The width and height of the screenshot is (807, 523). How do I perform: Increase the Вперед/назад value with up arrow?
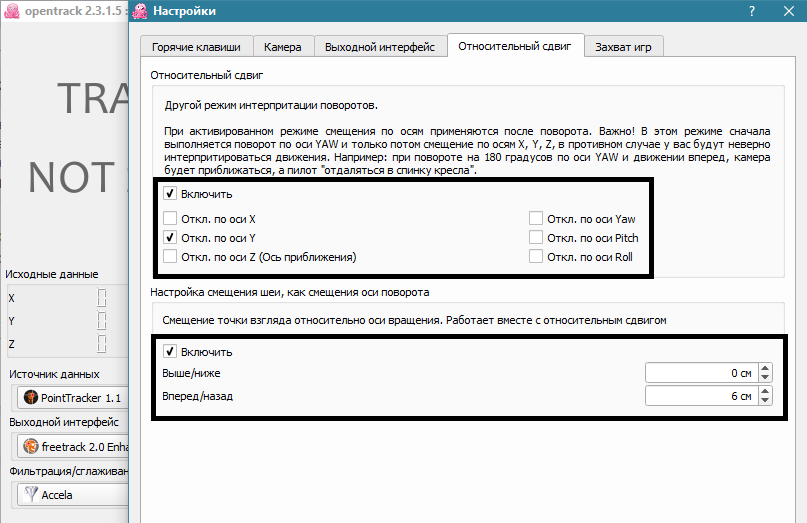765,392
